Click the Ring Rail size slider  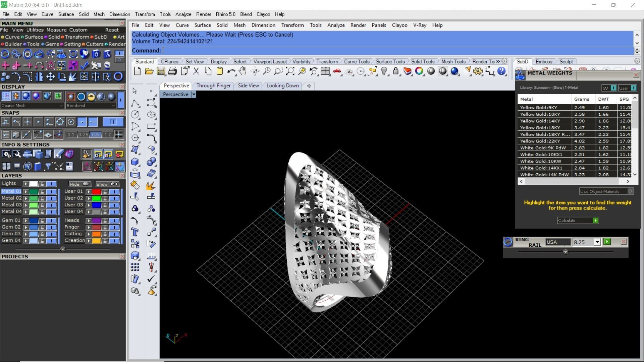click(x=566, y=252)
